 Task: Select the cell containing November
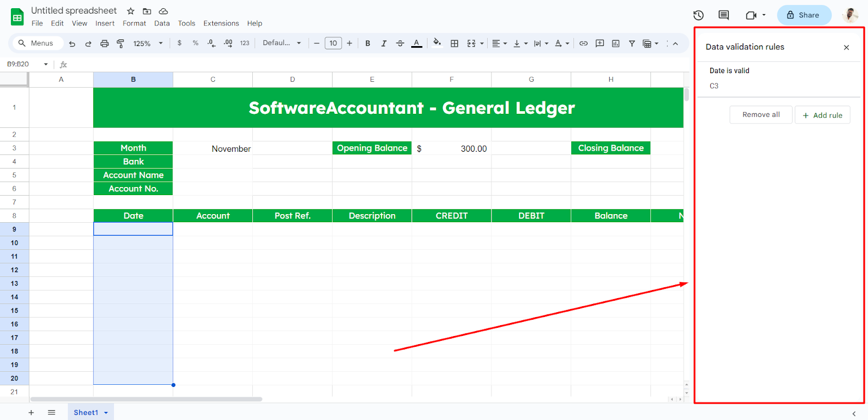click(x=213, y=148)
